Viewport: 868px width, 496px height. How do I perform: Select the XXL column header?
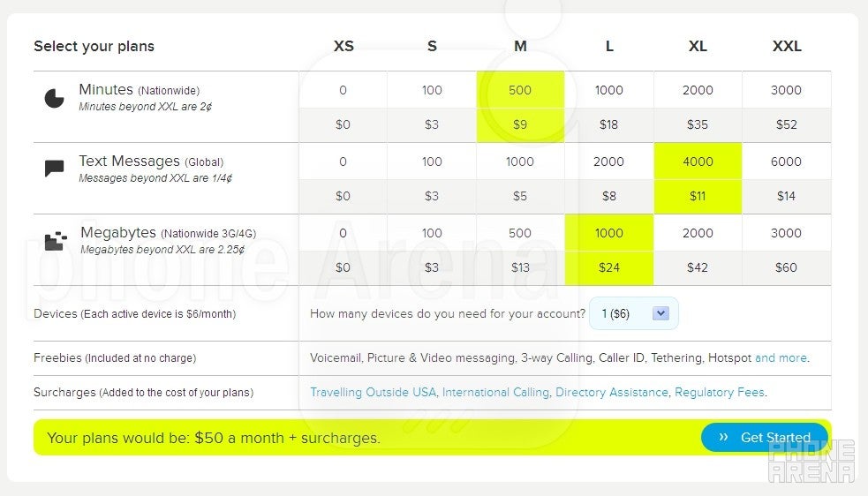pos(786,46)
